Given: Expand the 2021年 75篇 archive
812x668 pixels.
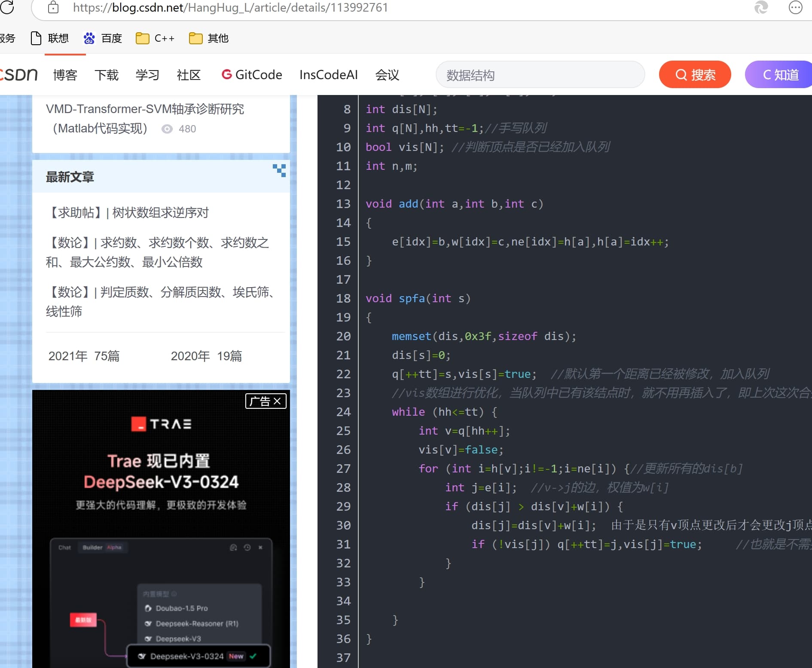Looking at the screenshot, I should tap(84, 356).
